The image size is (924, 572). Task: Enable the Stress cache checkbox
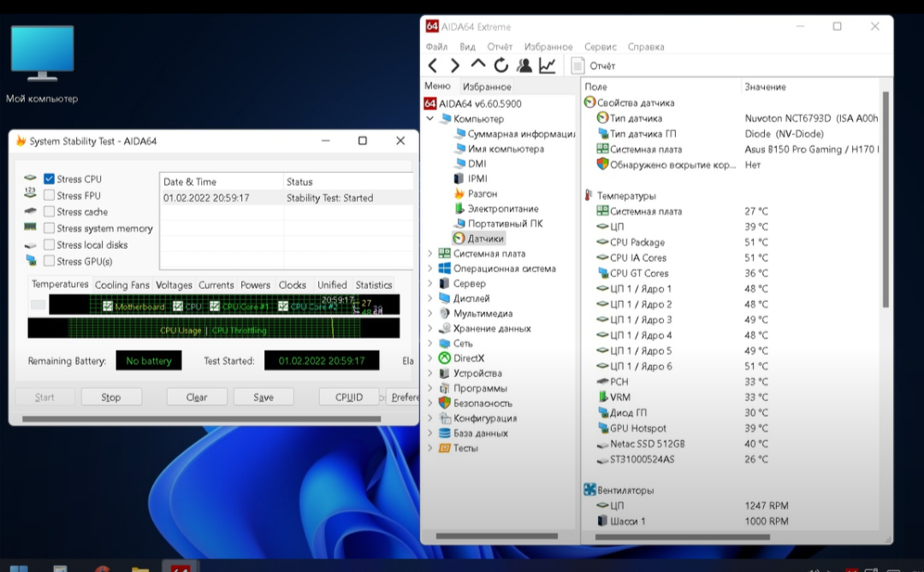tap(49, 211)
